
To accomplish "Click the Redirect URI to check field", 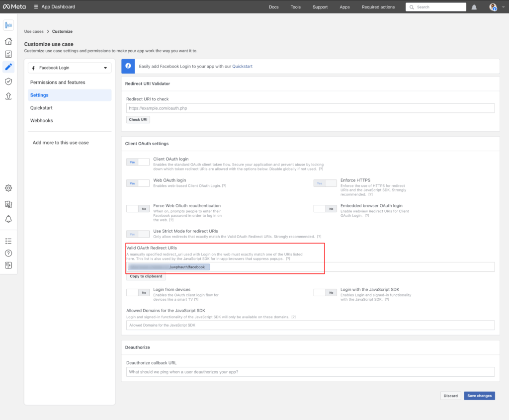I will click(x=310, y=108).
